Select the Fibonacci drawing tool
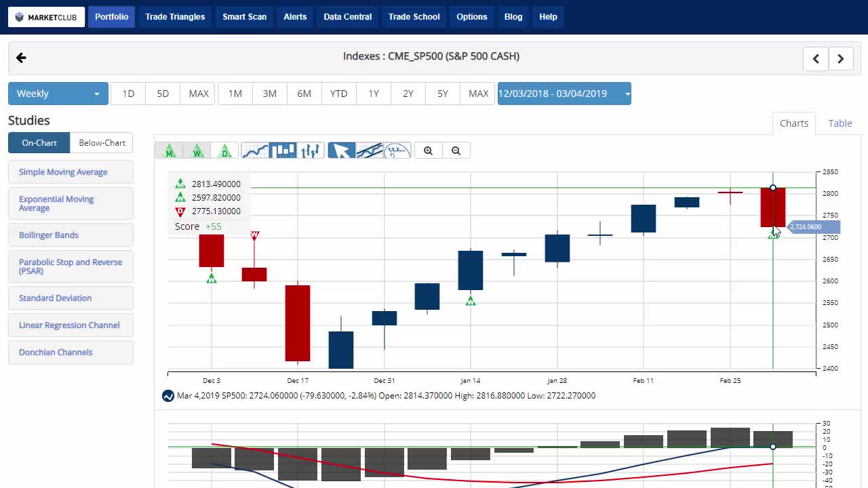868x488 pixels. [x=397, y=150]
